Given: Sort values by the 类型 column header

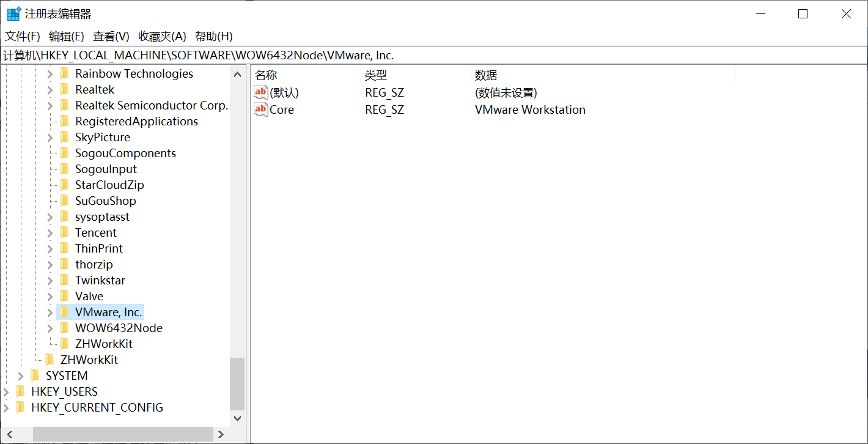Looking at the screenshot, I should 416,75.
